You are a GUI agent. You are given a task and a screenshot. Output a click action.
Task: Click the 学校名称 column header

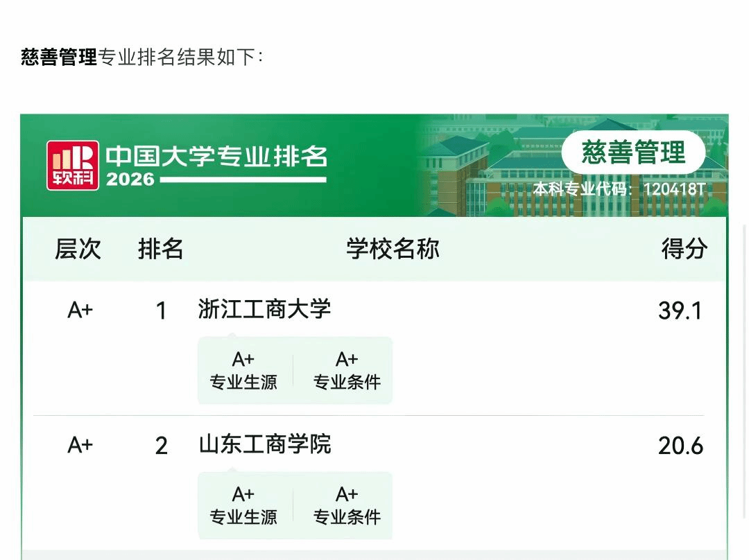[x=393, y=249]
